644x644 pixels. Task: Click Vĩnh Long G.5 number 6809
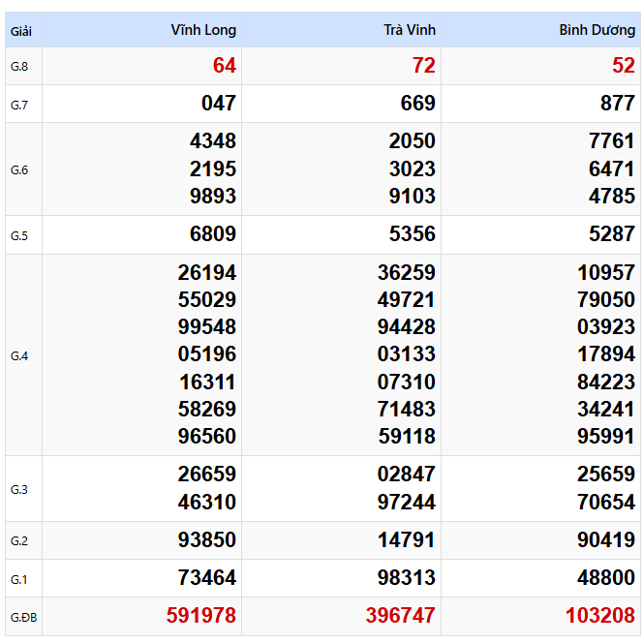(x=213, y=233)
